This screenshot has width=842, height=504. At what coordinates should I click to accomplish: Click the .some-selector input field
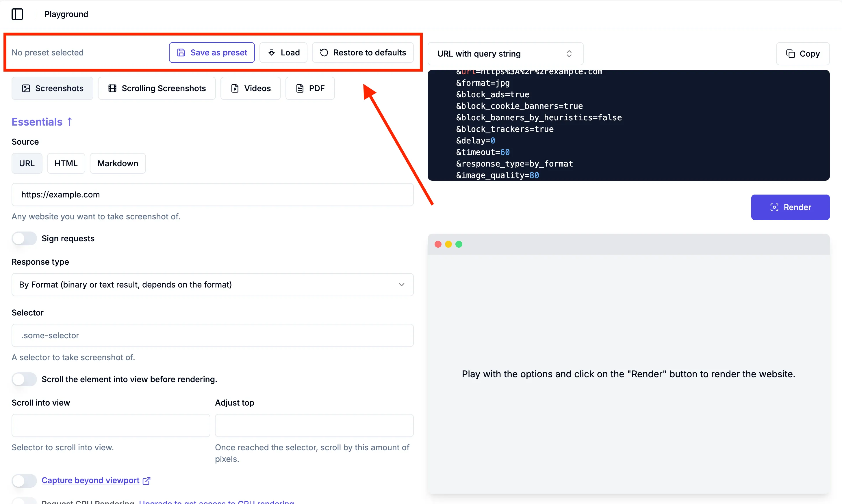tap(212, 335)
